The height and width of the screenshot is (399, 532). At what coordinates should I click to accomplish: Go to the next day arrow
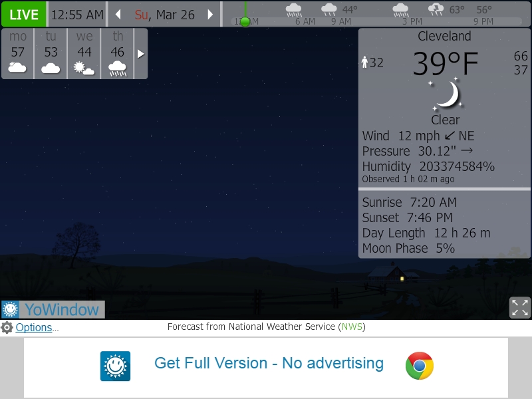210,14
